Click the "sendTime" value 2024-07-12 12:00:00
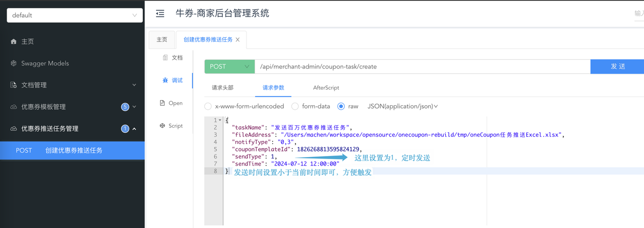This screenshot has width=644, height=228. pyautogui.click(x=305, y=164)
